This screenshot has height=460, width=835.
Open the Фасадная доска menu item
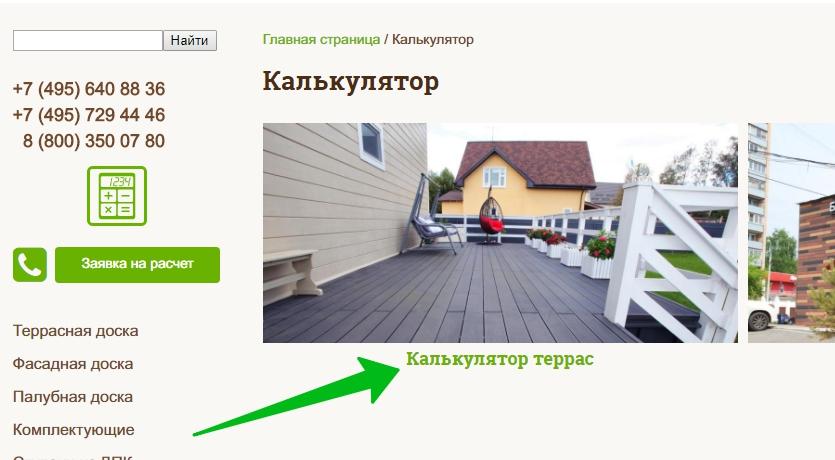pos(73,364)
